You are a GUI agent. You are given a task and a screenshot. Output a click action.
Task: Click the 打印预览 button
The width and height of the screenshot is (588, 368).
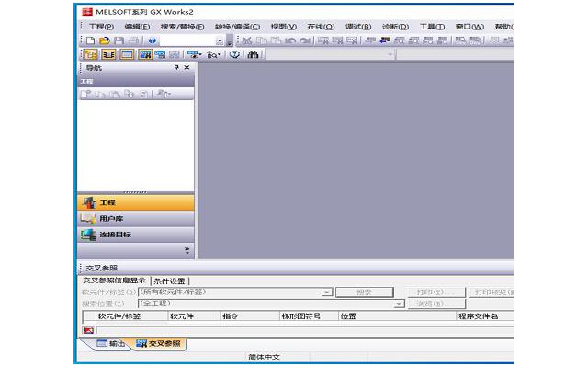point(492,293)
